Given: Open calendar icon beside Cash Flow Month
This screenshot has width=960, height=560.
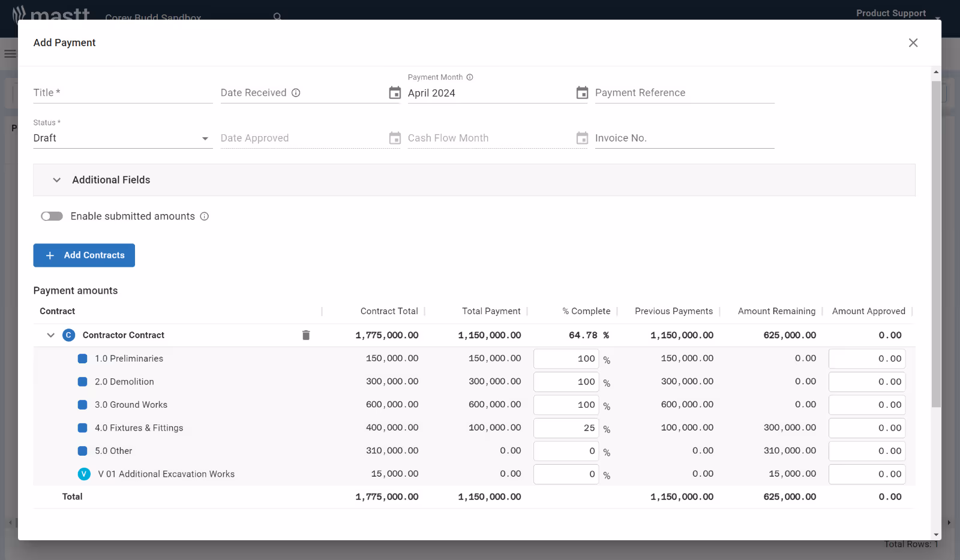Looking at the screenshot, I should click(582, 138).
